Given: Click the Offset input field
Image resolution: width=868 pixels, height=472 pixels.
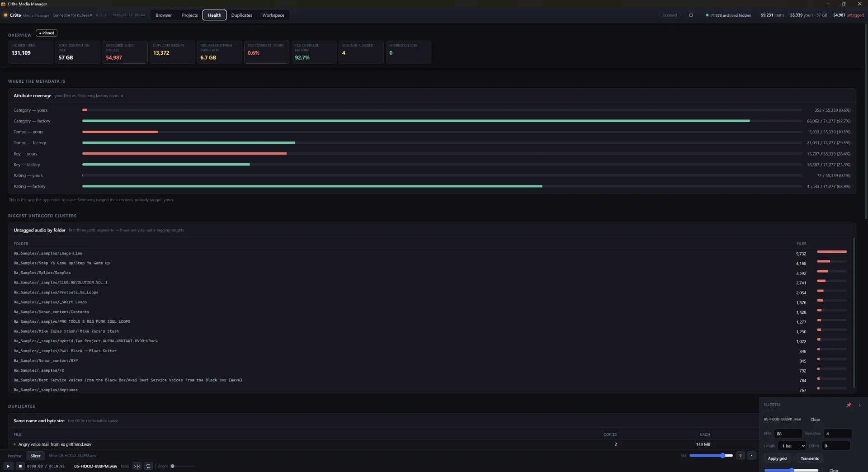Looking at the screenshot, I should pyautogui.click(x=836, y=446).
